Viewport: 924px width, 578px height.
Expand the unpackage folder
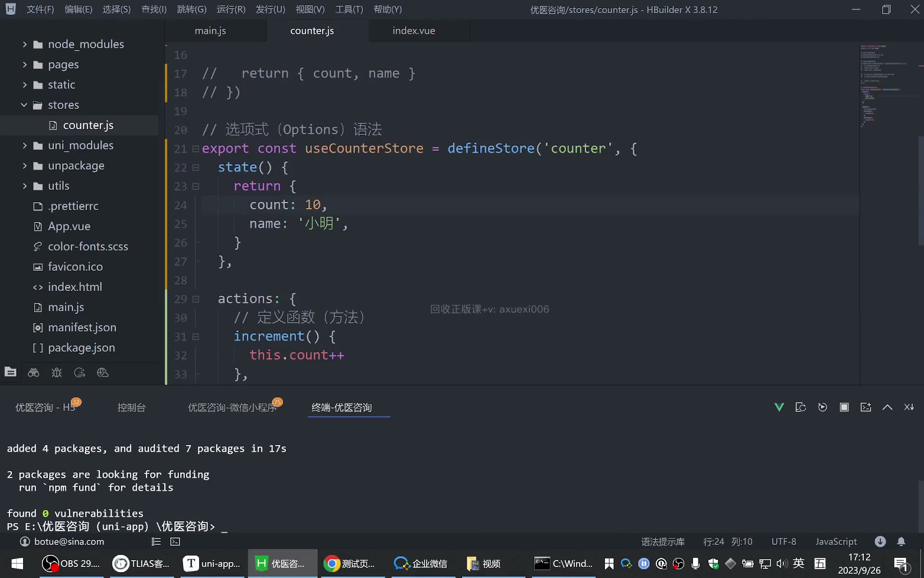(25, 166)
